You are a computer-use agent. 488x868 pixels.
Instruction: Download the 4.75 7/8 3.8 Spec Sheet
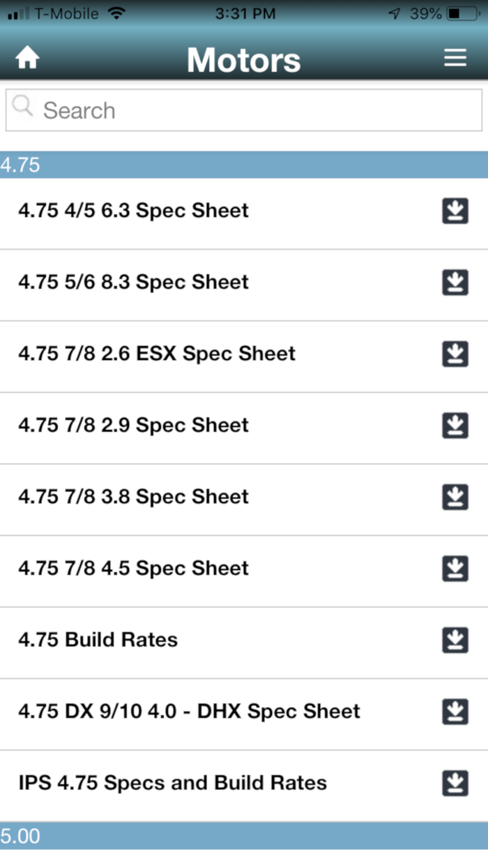[455, 497]
